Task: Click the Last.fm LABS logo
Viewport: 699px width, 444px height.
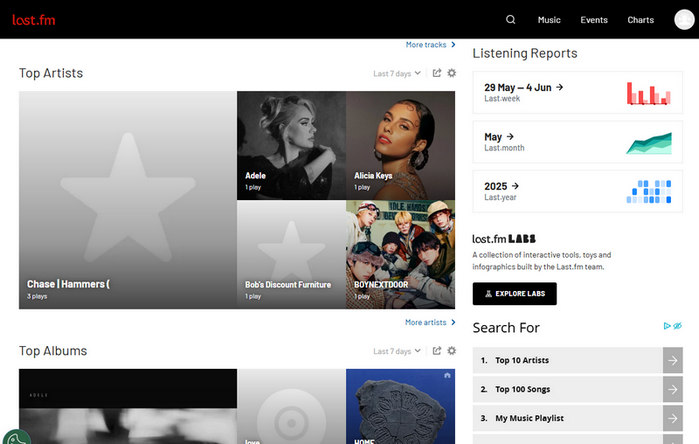Action: tap(504, 239)
